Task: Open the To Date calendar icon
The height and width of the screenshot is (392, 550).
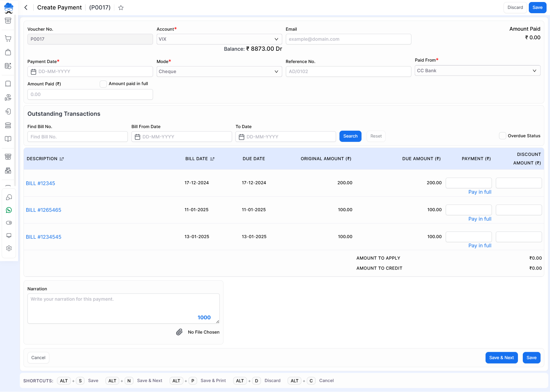Action: pos(241,137)
